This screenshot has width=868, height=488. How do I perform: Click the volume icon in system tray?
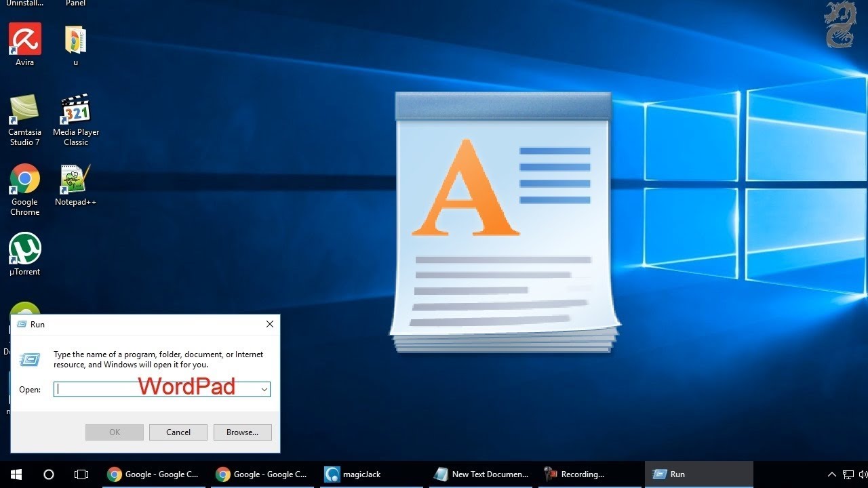tap(864, 474)
